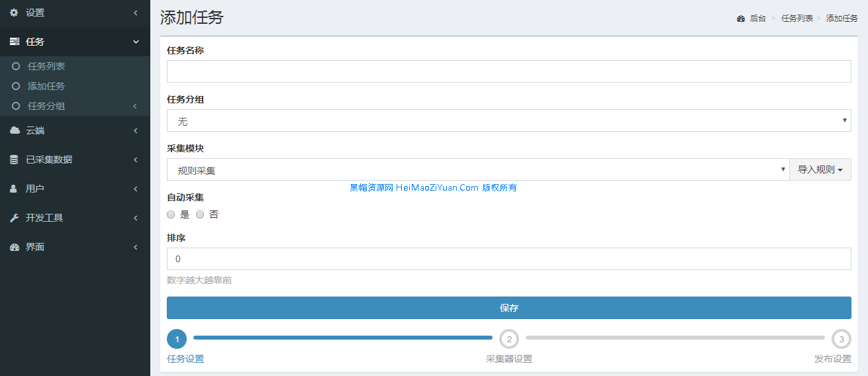
Task: Click the cloud icon beside 云端
Action: [x=14, y=130]
